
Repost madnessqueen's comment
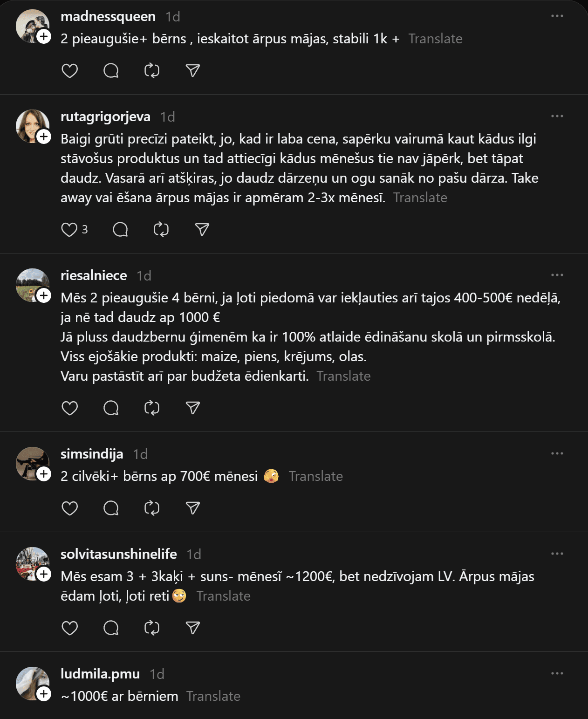[152, 71]
